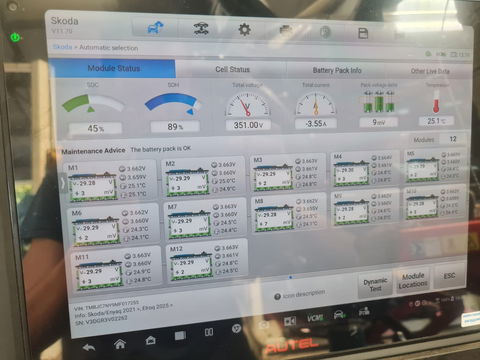Click the ESC button
This screenshot has height=360, width=480.
pos(449,276)
